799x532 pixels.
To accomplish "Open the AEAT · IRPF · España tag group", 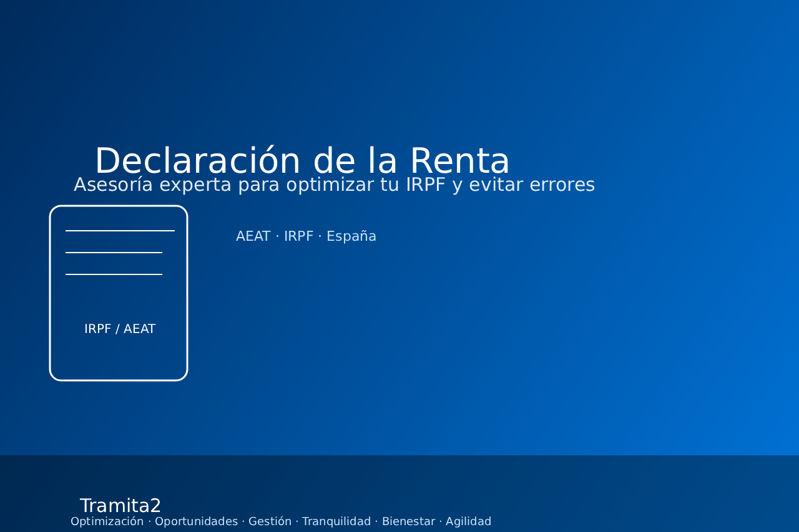I will click(306, 236).
